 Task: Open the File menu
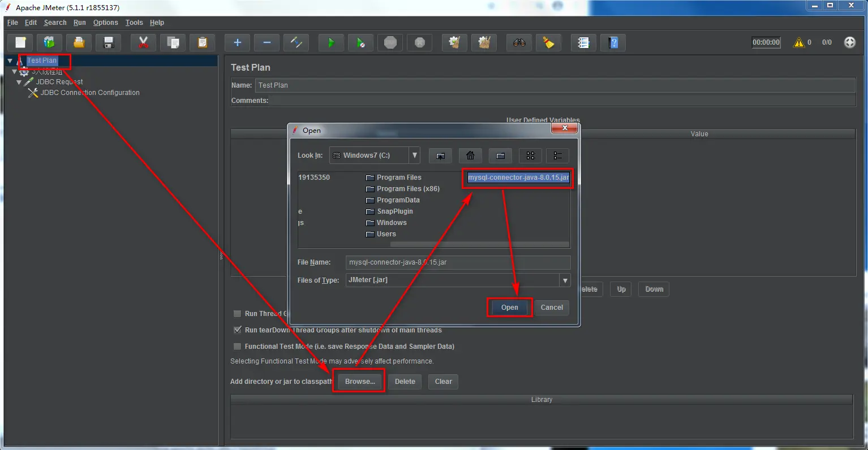[12, 23]
